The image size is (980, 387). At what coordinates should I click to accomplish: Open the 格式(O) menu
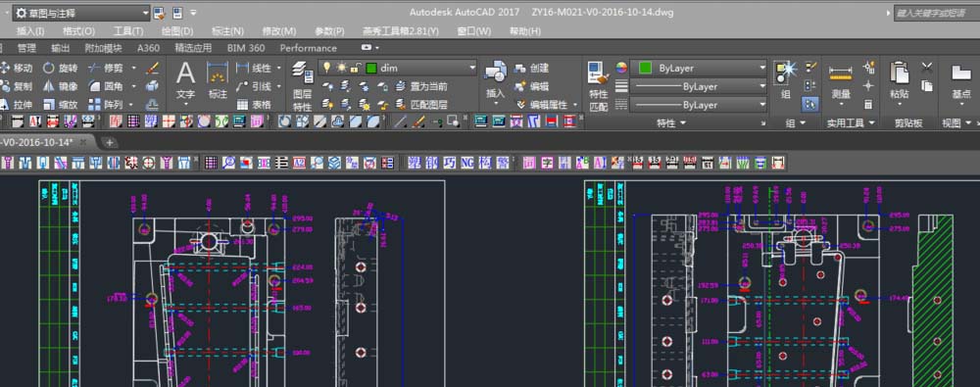click(x=78, y=31)
